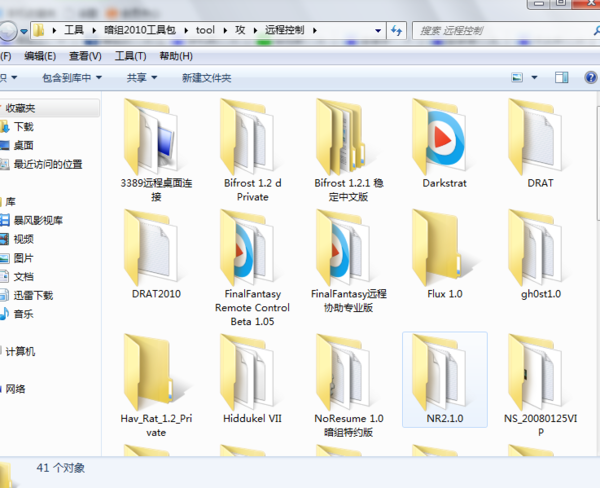This screenshot has width=600, height=488.
Task: Open 最近访问的位置 in the sidebar
Action: click(48, 164)
